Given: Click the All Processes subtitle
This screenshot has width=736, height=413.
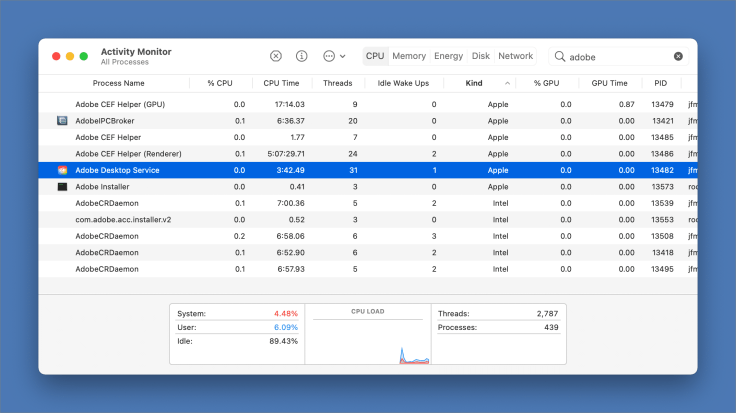Looking at the screenshot, I should click(124, 62).
